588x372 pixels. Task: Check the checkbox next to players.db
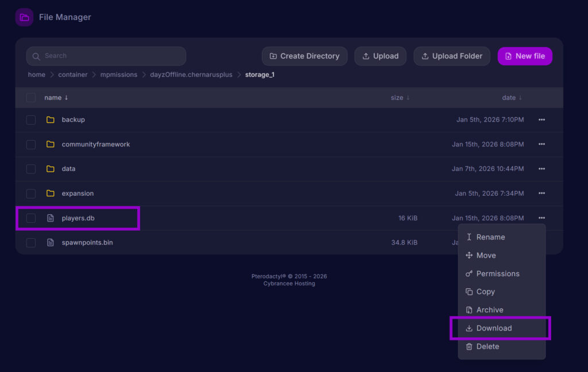click(30, 218)
